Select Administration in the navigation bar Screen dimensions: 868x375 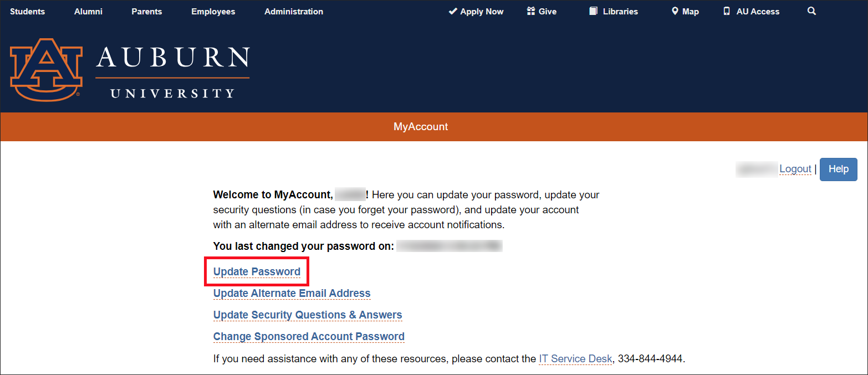(293, 11)
